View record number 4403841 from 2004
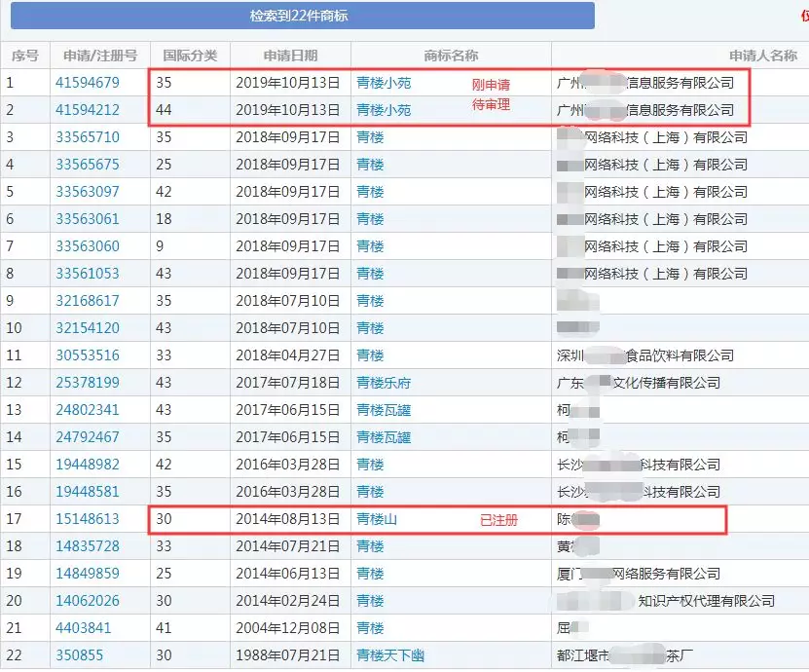 82,628
